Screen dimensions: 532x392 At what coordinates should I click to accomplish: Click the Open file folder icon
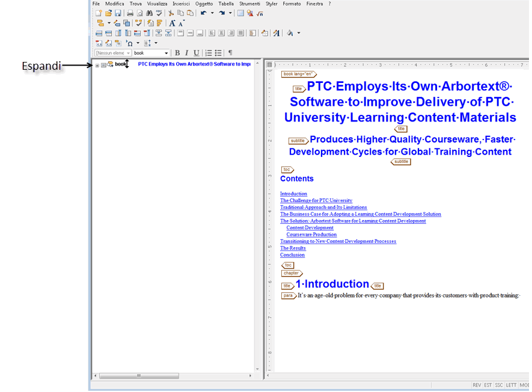[x=108, y=13]
